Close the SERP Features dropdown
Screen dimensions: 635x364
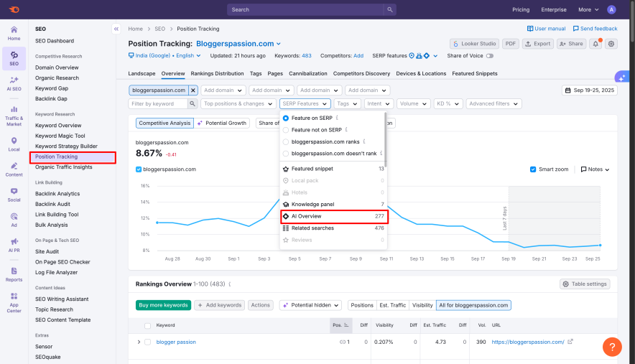coord(305,103)
